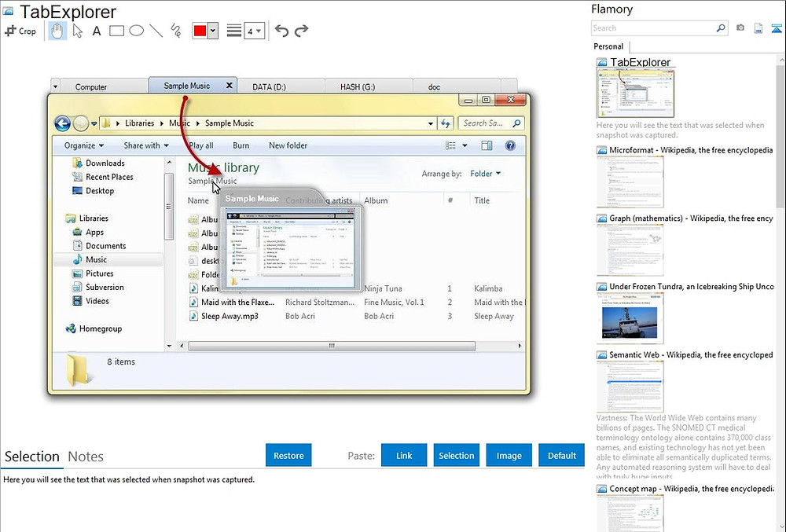Click the Title column header

[x=482, y=200]
